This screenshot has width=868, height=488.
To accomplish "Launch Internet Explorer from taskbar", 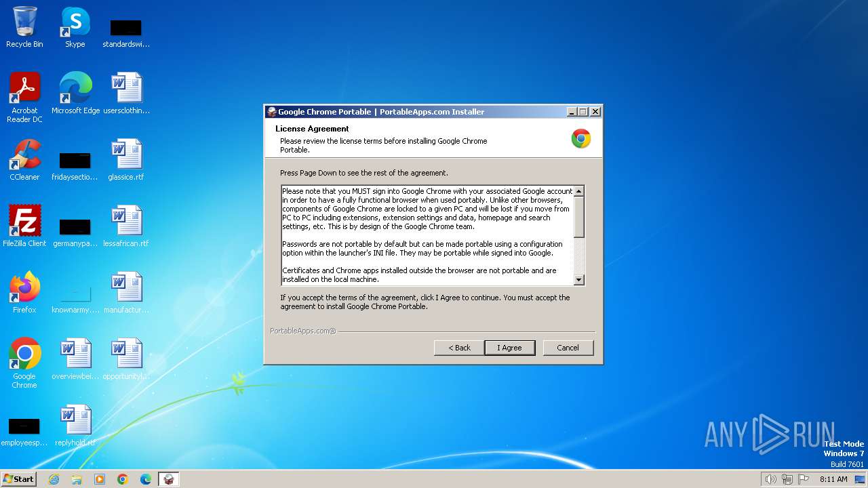I will click(x=54, y=479).
